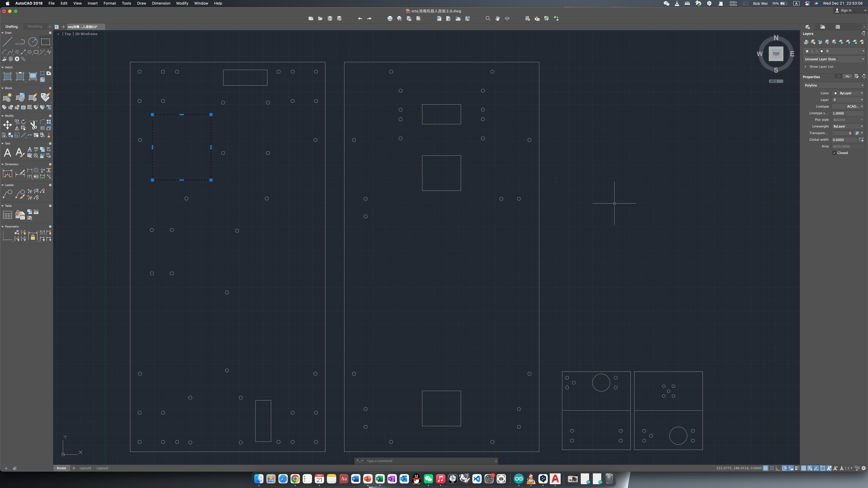This screenshot has height=488, width=868.
Task: Select the Circle draw tool
Action: click(x=33, y=42)
